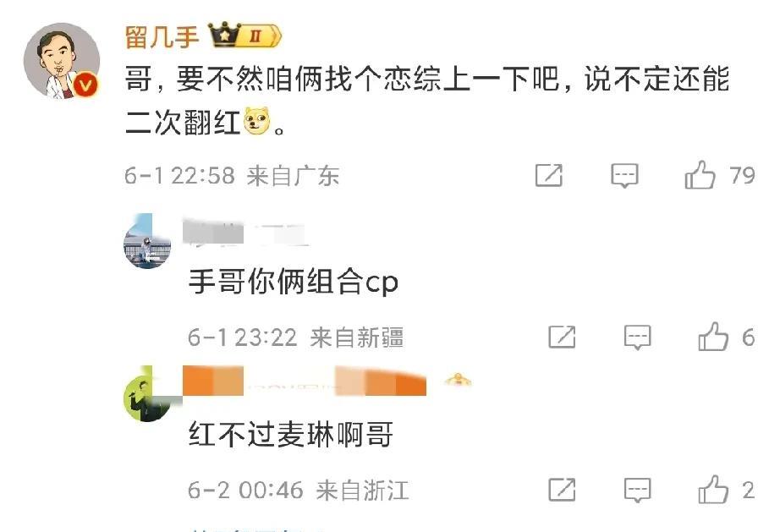This screenshot has width=780, height=532.
Task: Like the reply from 新疆 with 6 likes
Action: (727, 337)
